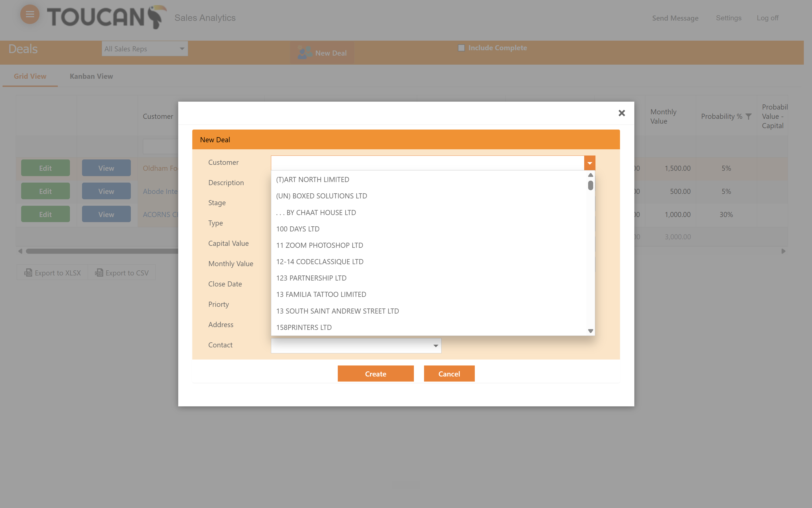Open the All Sales Reps dropdown

point(145,49)
